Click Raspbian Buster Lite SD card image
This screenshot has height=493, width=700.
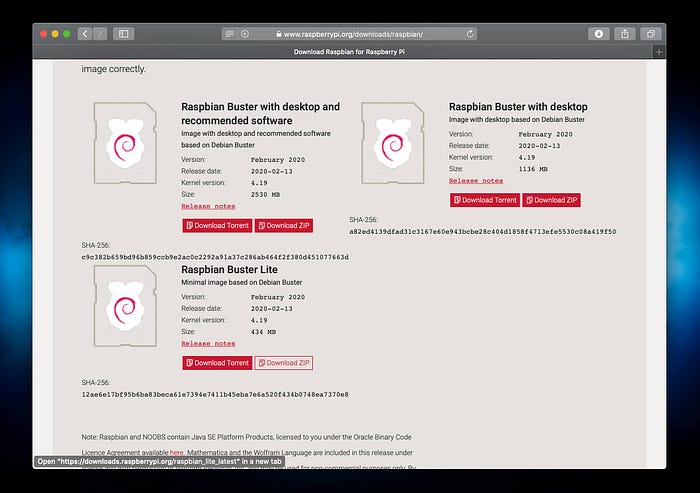(x=125, y=306)
